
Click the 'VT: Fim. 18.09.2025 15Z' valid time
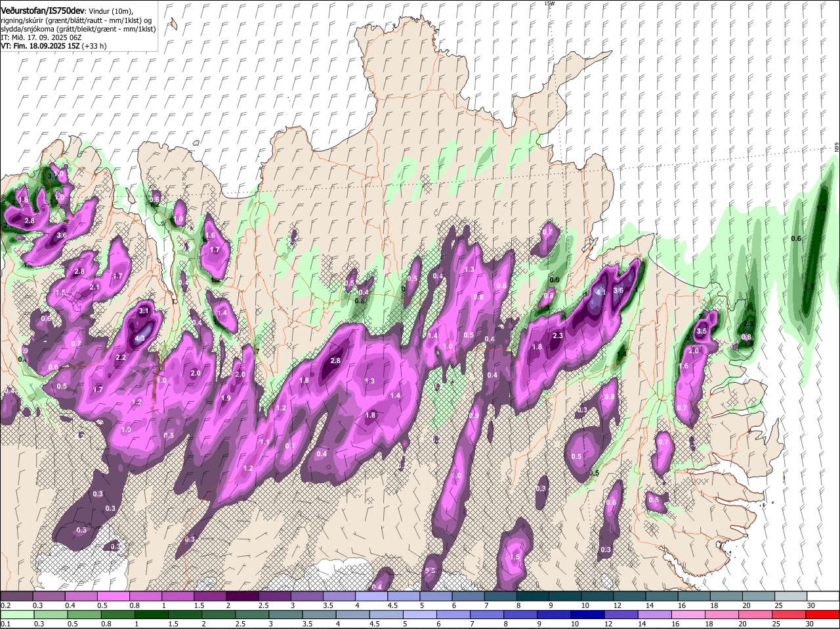[40, 46]
